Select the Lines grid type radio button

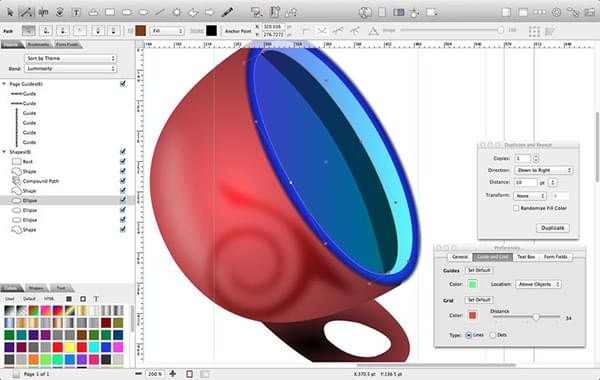(x=468, y=335)
